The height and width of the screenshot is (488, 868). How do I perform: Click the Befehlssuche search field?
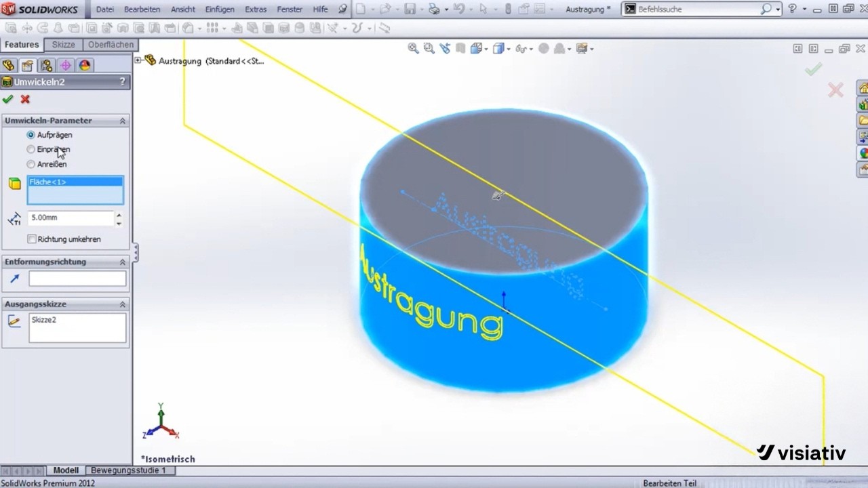(x=698, y=9)
